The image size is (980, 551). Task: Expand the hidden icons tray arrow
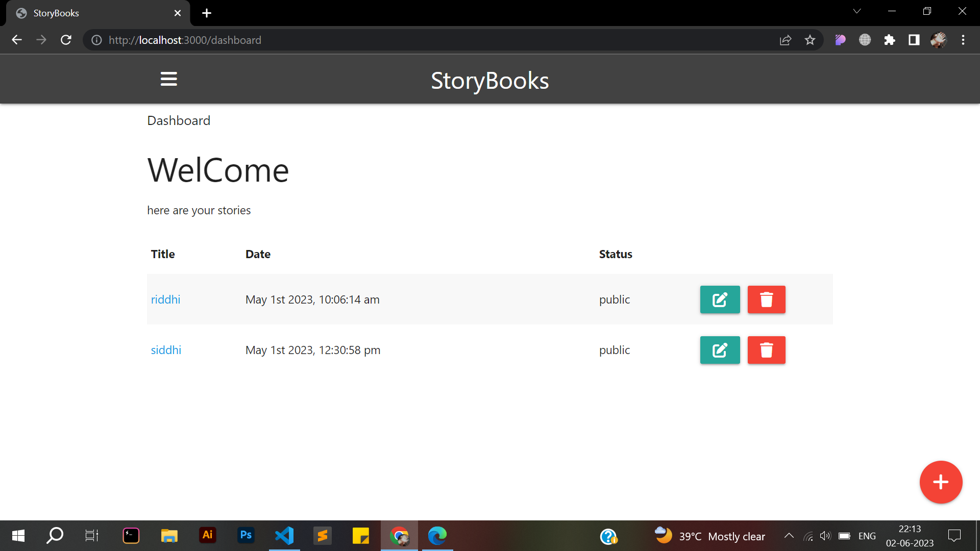pos(789,536)
